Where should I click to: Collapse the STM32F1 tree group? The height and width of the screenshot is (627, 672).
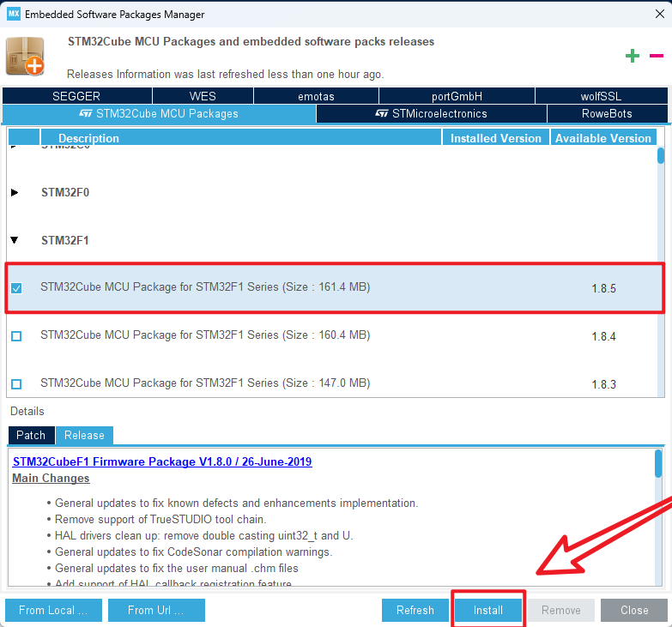tap(15, 240)
